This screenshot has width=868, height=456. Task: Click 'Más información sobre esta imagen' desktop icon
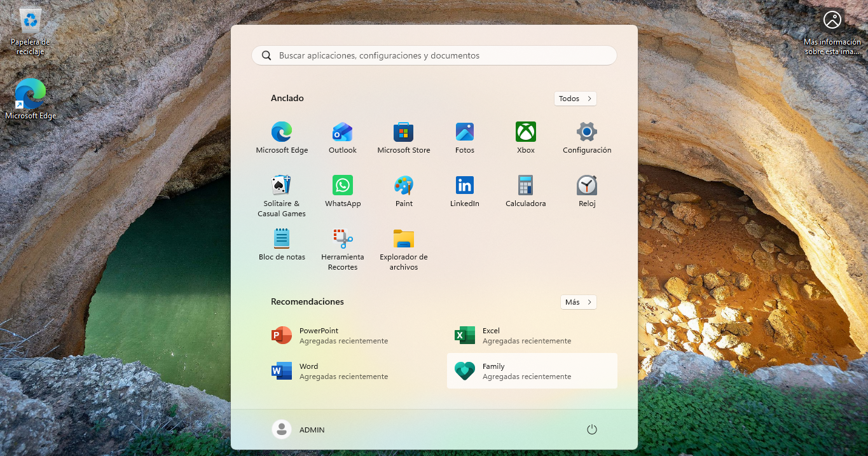(832, 32)
